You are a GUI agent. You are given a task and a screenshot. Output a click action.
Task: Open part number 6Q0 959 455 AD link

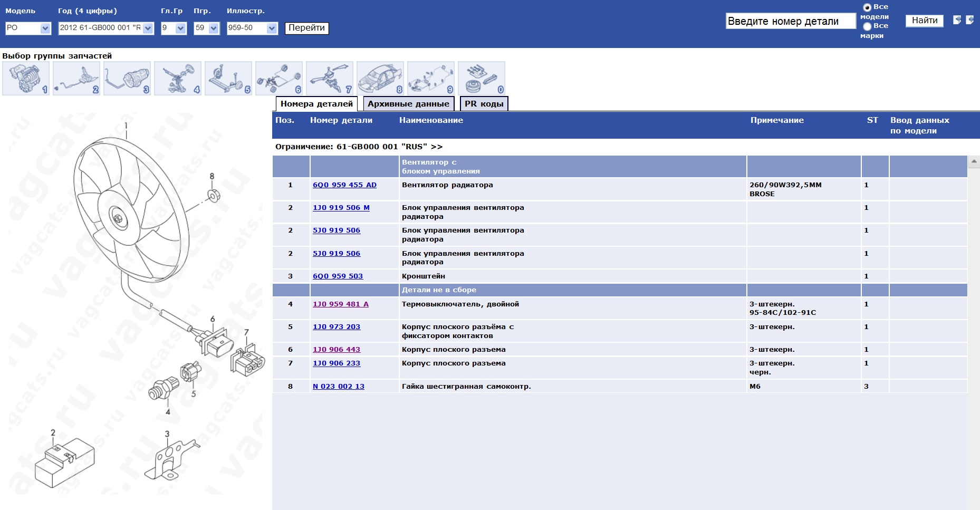pyautogui.click(x=344, y=185)
